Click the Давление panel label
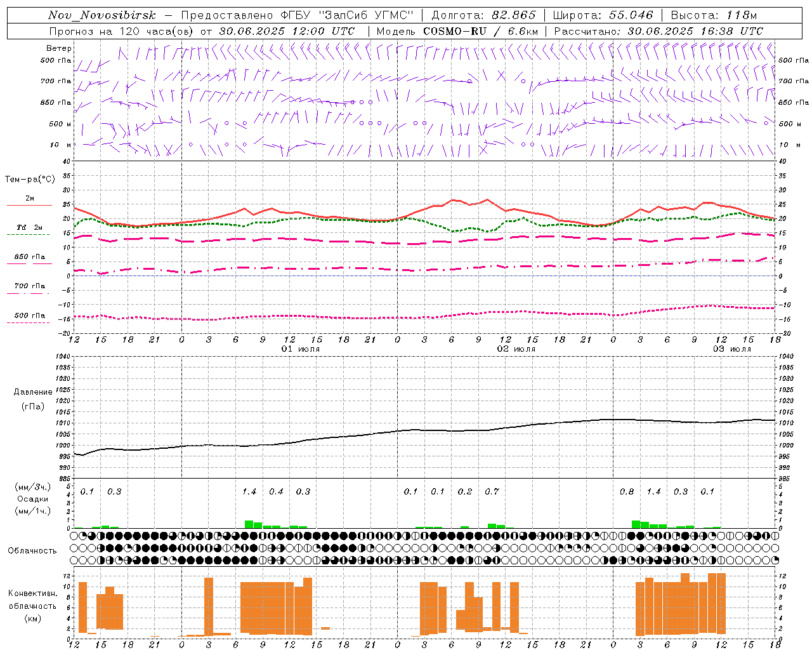Image resolution: width=812 pixels, height=650 pixels. [33, 392]
